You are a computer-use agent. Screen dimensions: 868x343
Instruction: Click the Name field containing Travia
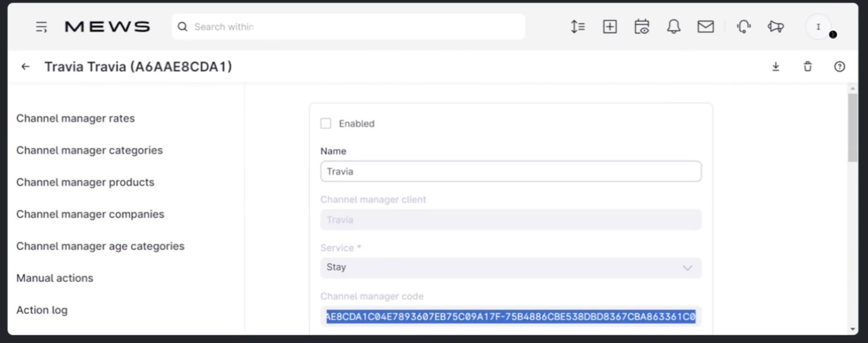pyautogui.click(x=510, y=171)
